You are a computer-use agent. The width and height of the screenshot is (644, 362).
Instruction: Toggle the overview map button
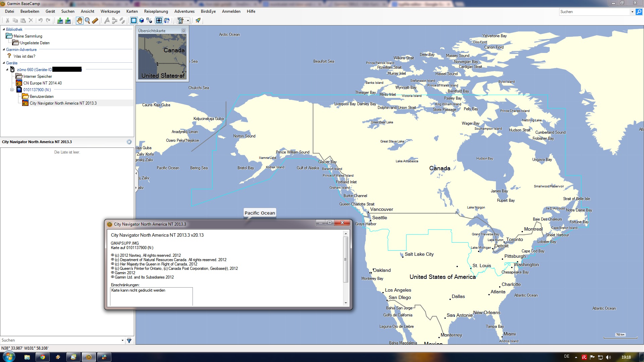click(x=159, y=20)
